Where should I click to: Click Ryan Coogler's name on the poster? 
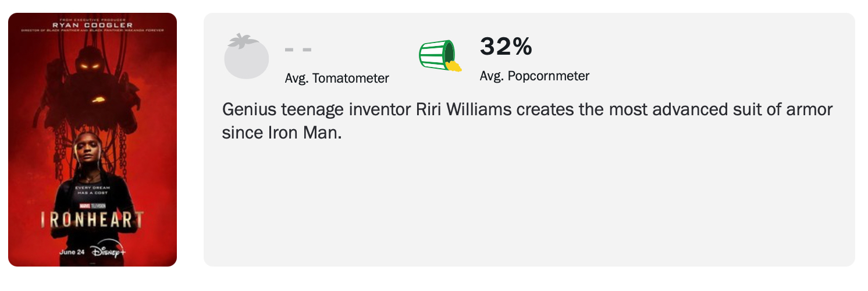[93, 25]
